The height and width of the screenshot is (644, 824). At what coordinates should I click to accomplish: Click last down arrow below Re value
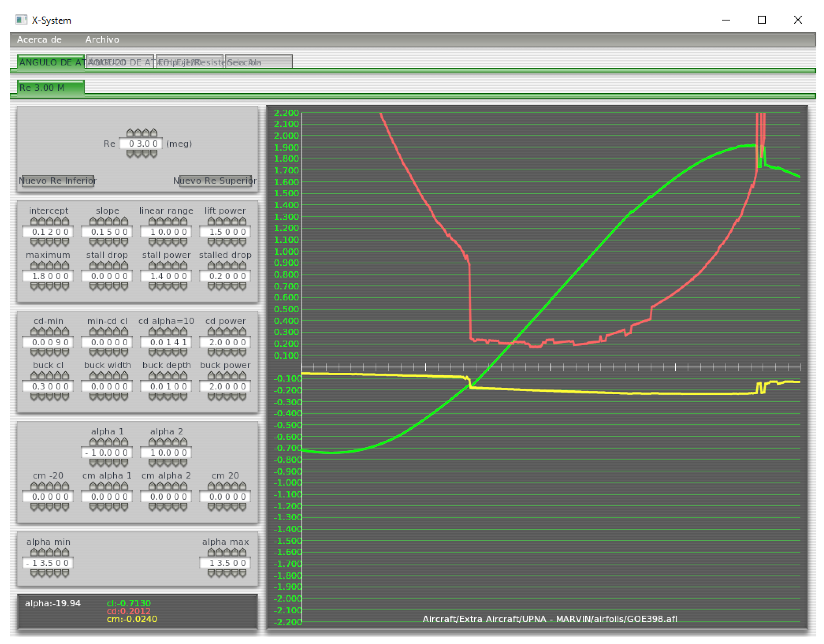pyautogui.click(x=154, y=154)
